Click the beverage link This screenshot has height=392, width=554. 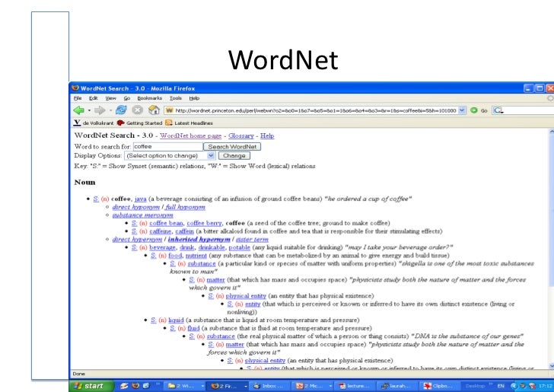point(162,247)
